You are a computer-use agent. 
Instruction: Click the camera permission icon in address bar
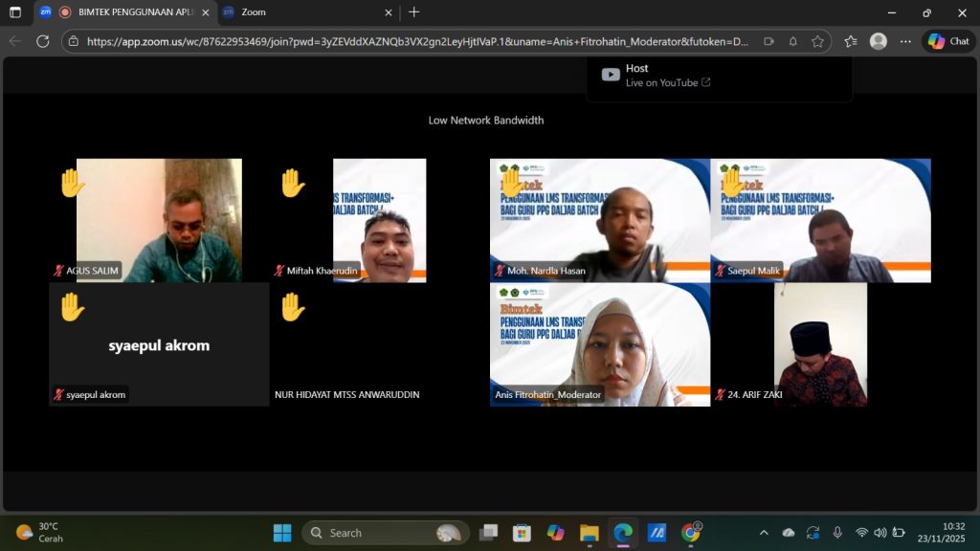pyautogui.click(x=768, y=41)
